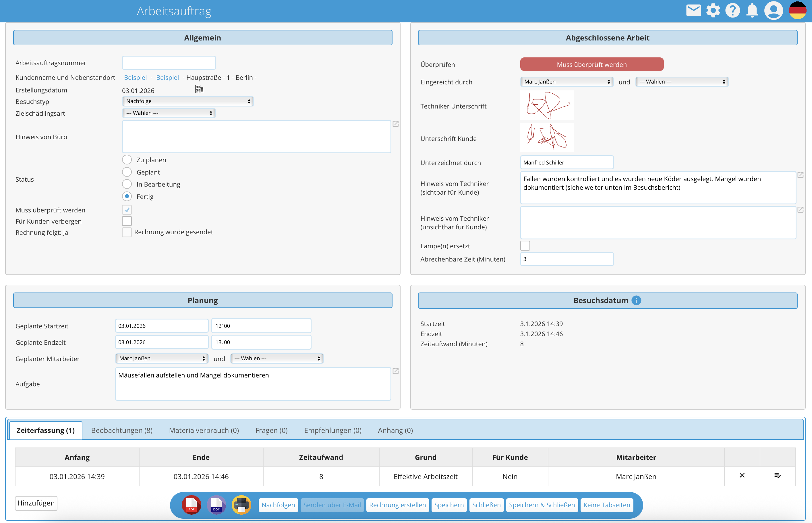Viewport: 812px width, 523px height.
Task: Open the email icon in the header
Action: pos(693,11)
